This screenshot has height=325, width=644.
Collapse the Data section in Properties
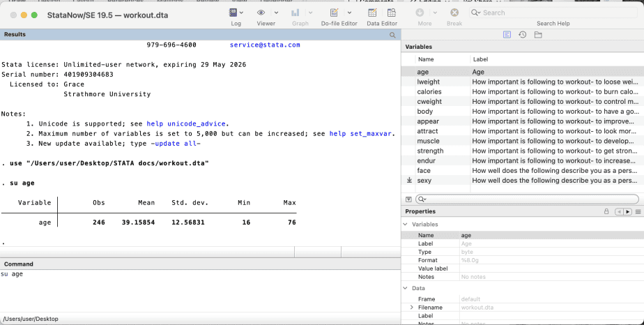(x=406, y=288)
